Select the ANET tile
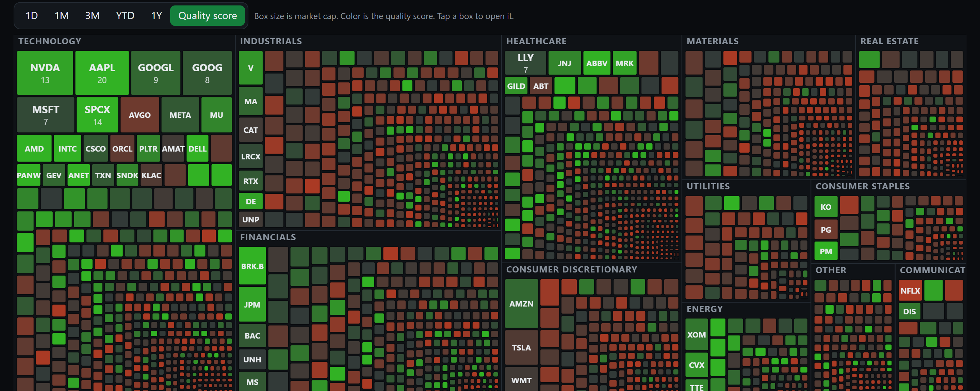 tap(78, 175)
